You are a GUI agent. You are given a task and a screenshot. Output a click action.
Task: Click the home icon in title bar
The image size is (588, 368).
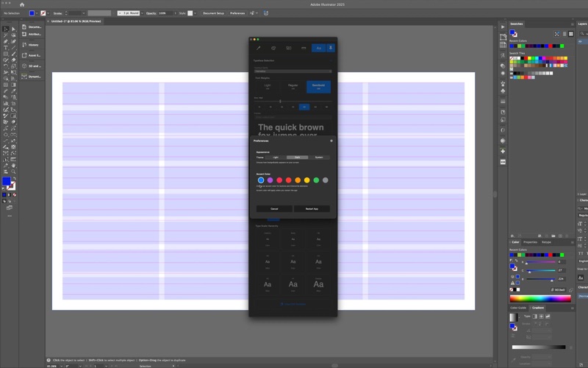point(22,4)
